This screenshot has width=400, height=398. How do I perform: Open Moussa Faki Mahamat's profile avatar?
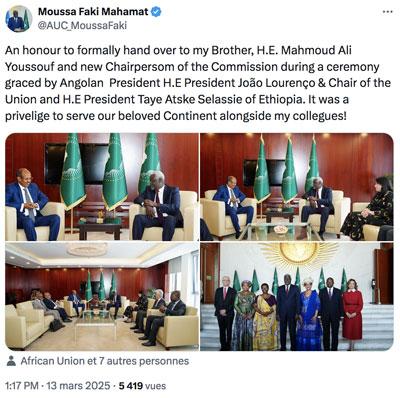[19, 19]
